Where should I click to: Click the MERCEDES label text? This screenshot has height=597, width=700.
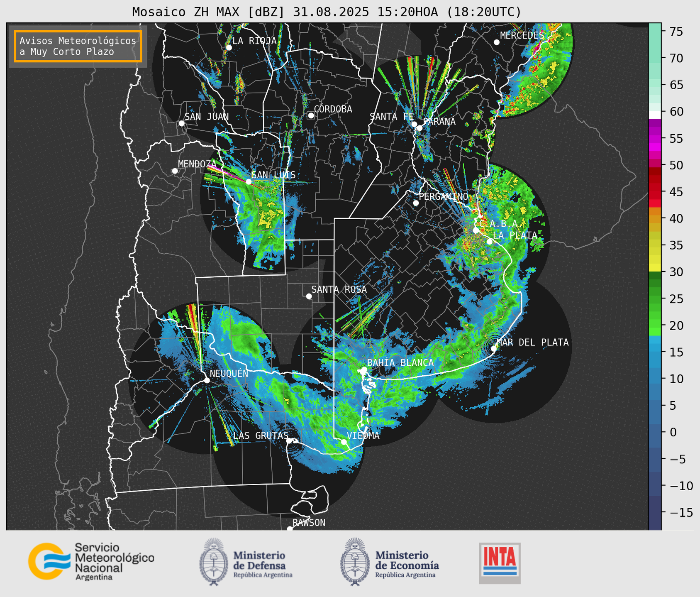[522, 35]
